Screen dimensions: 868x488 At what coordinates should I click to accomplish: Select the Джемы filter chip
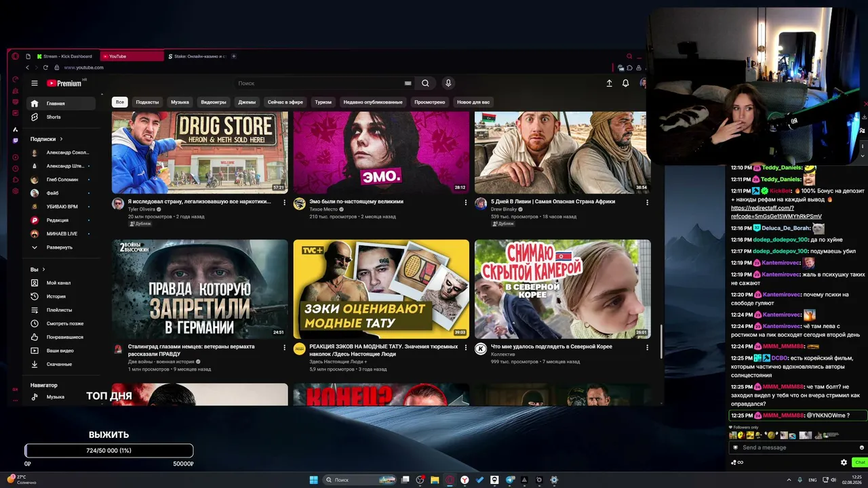pos(247,102)
